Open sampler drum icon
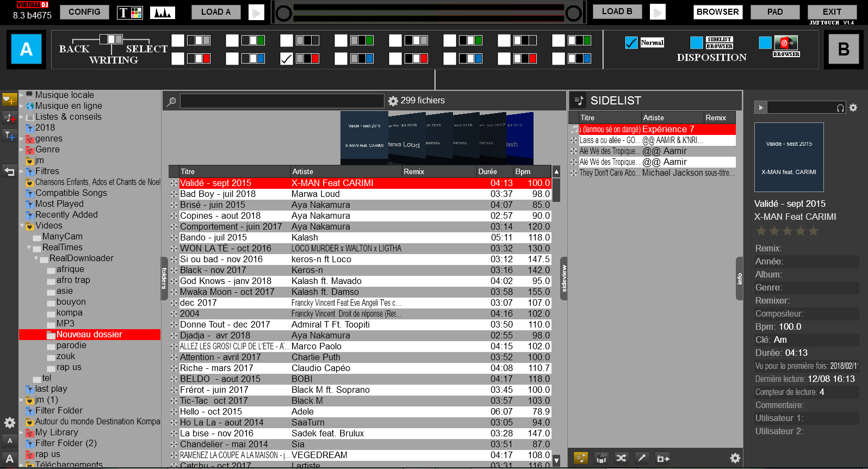The height and width of the screenshot is (469, 868). [x=601, y=458]
